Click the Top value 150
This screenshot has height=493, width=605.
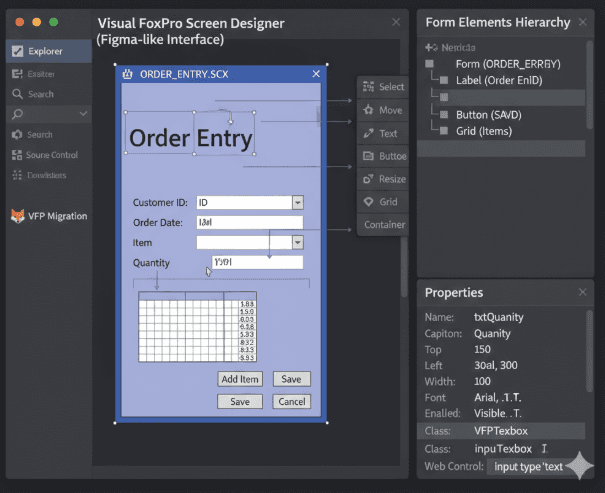click(x=482, y=349)
